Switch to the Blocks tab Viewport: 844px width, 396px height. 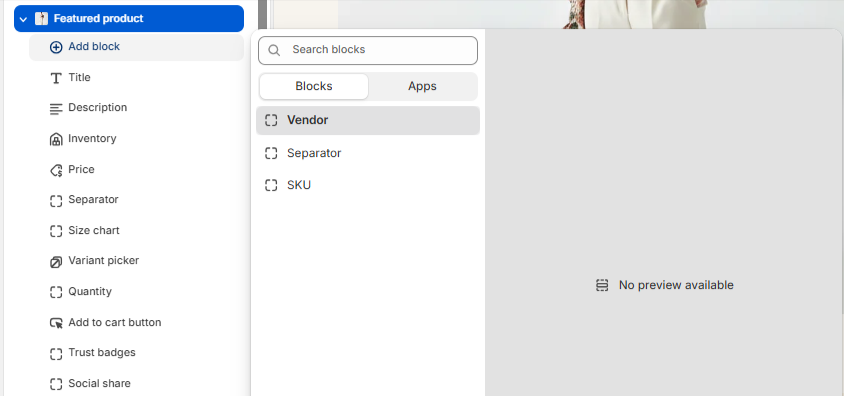[x=314, y=87]
